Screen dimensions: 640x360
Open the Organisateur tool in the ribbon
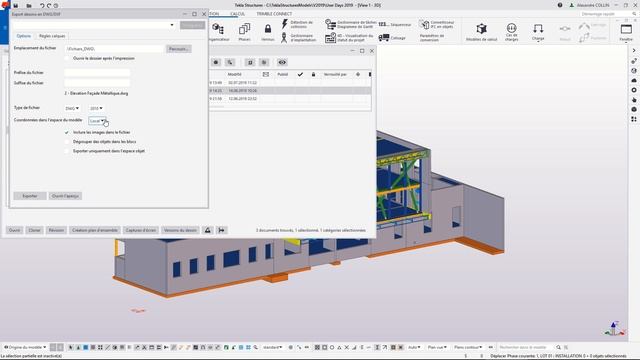218,32
